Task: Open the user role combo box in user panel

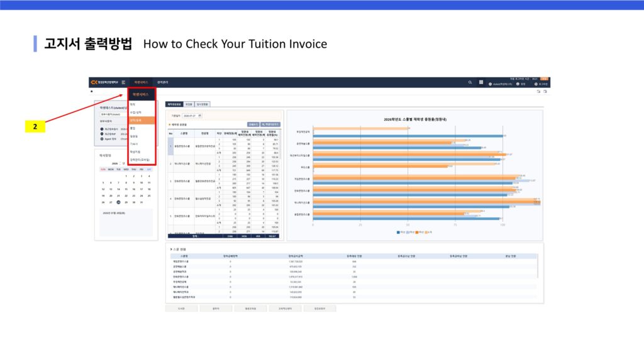Action: click(113, 114)
